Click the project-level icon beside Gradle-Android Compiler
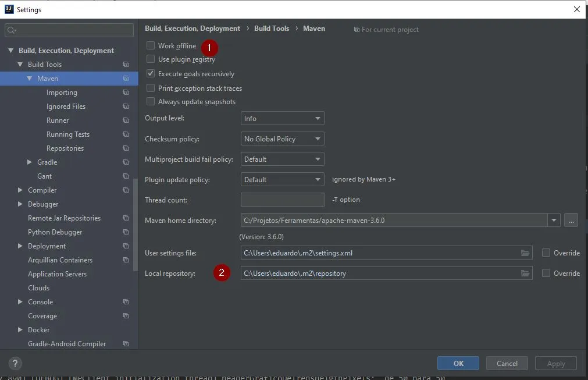 coord(126,344)
